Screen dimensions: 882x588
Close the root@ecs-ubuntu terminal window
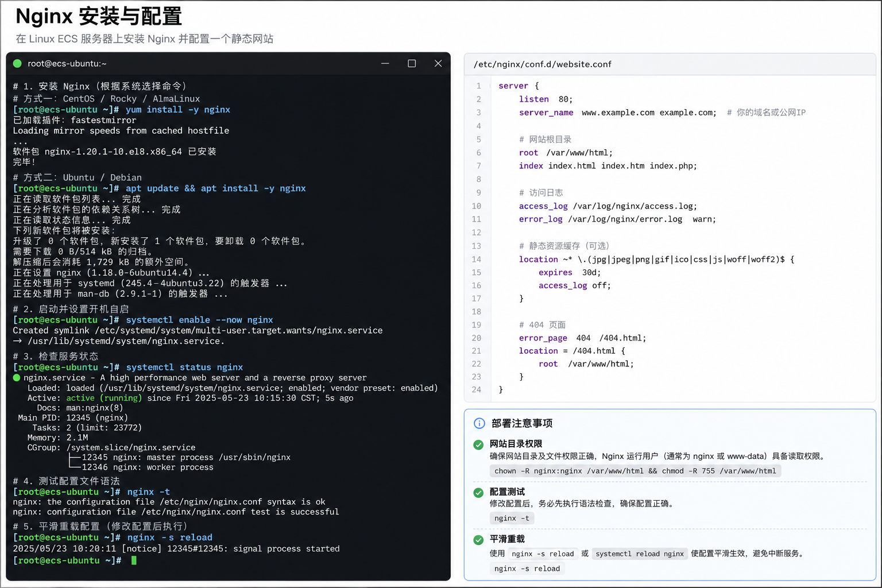pyautogui.click(x=438, y=63)
